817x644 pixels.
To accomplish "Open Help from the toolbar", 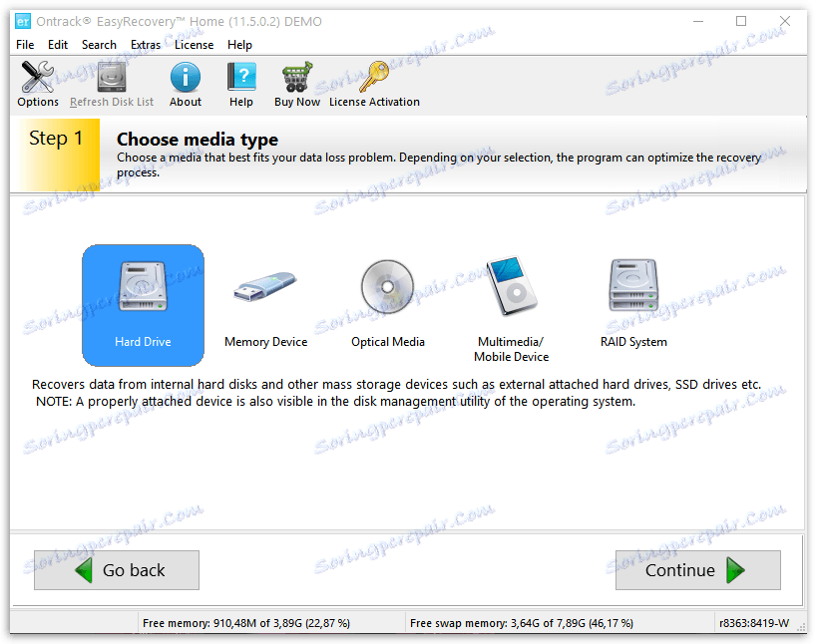I will tap(240, 84).
